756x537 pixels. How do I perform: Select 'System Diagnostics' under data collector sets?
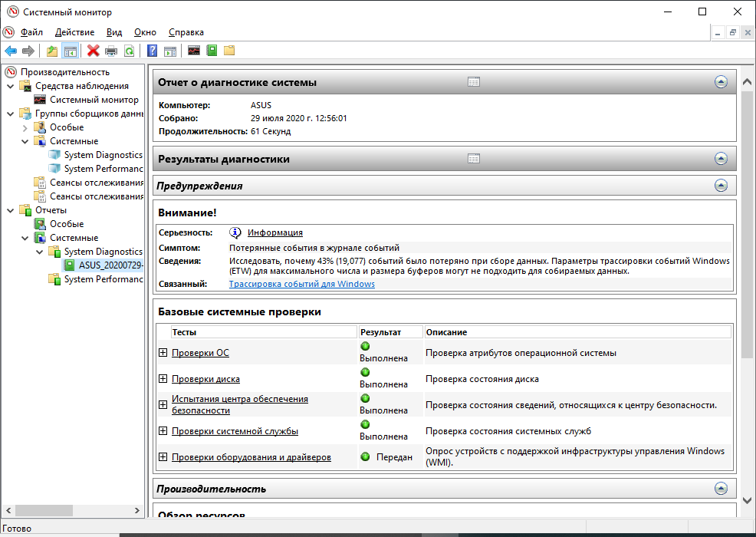click(104, 155)
